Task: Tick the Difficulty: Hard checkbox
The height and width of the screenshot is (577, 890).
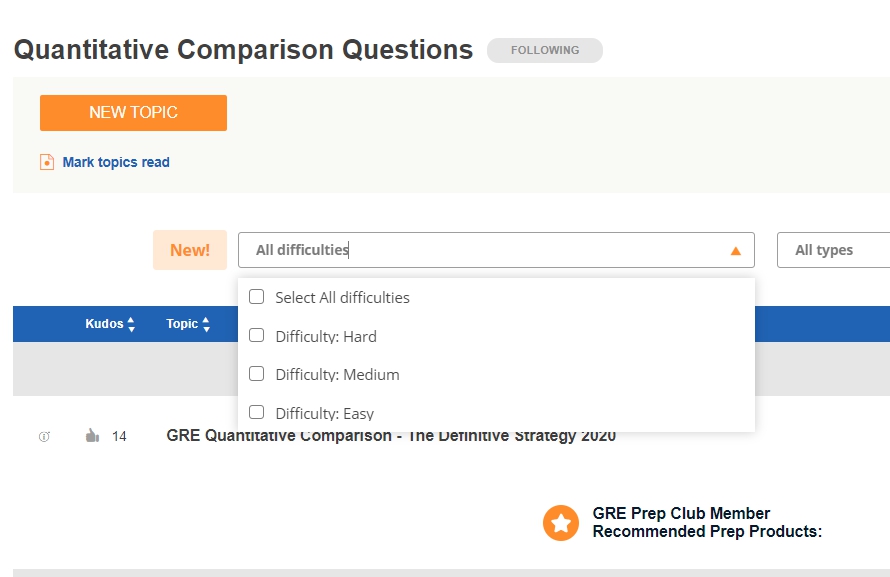Action: [x=257, y=336]
